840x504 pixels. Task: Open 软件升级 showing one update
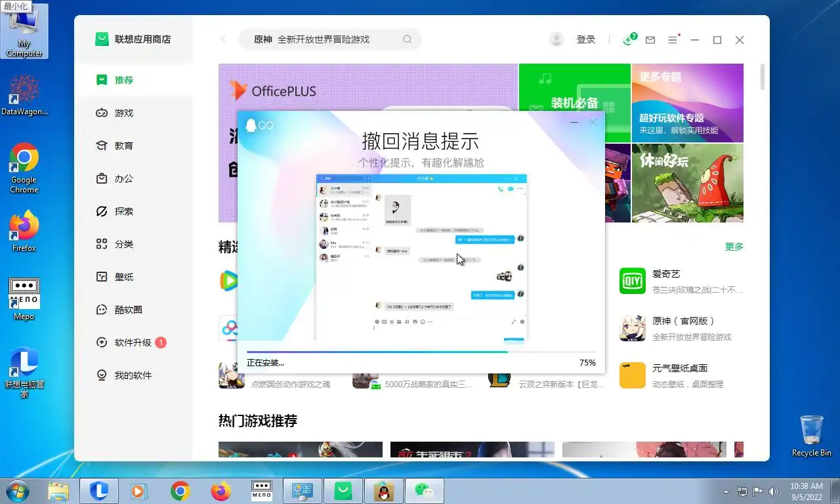tap(133, 343)
